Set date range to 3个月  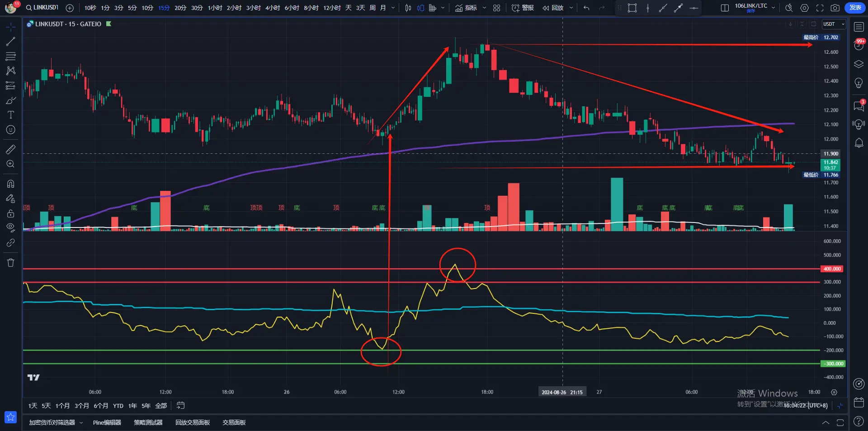point(81,406)
